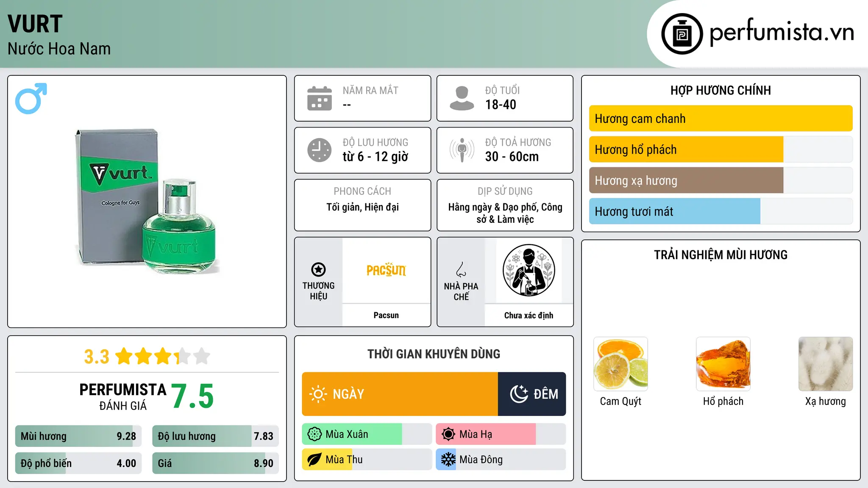Open the Vurt perfume bottle product image
Image resolution: width=868 pixels, height=488 pixels.
pyautogui.click(x=147, y=201)
